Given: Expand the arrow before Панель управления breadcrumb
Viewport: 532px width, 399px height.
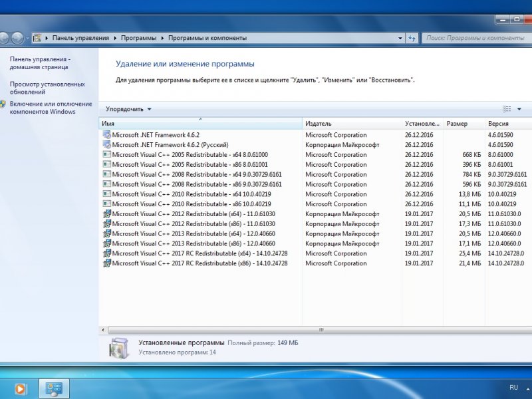Looking at the screenshot, I should (x=47, y=38).
